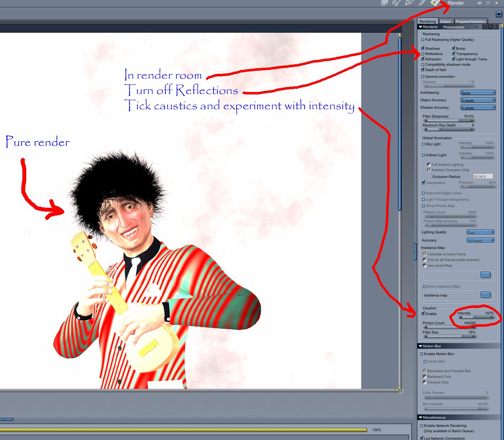Collapse the Miscellaneous section
The image size is (504, 440).
click(421, 418)
